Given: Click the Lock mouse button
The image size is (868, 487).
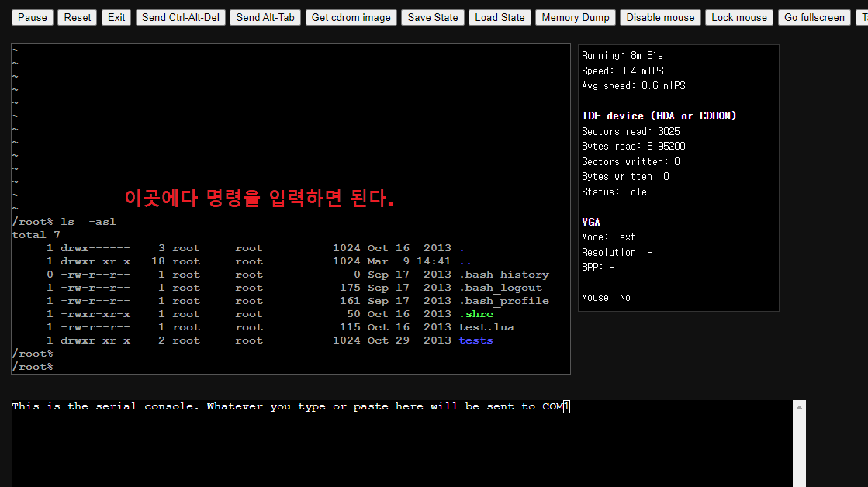Looking at the screenshot, I should coord(739,18).
